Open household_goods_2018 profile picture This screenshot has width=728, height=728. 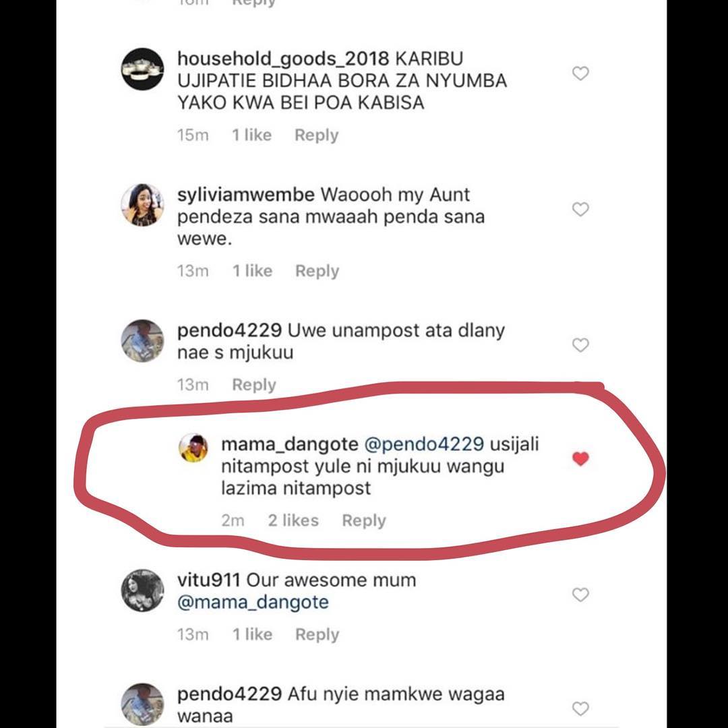[x=142, y=69]
